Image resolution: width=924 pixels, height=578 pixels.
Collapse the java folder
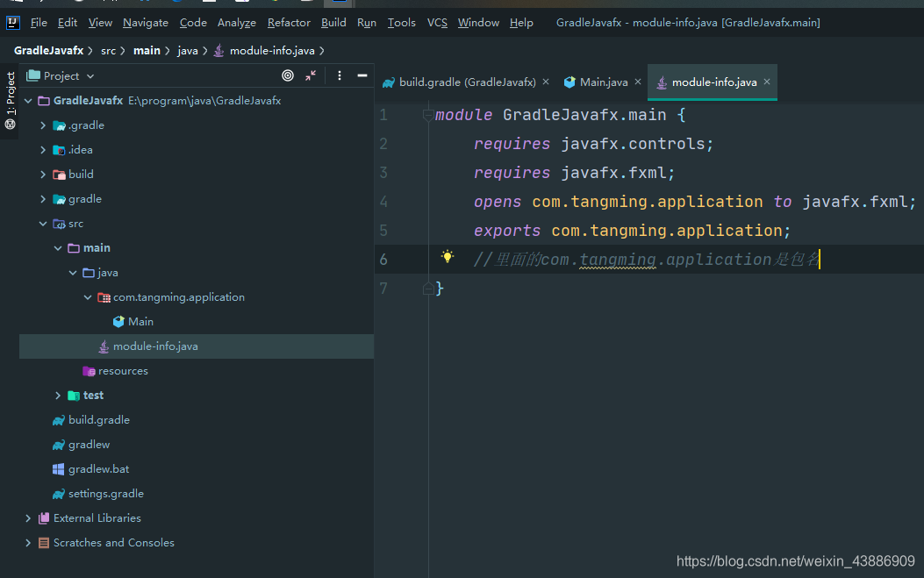pyautogui.click(x=73, y=273)
